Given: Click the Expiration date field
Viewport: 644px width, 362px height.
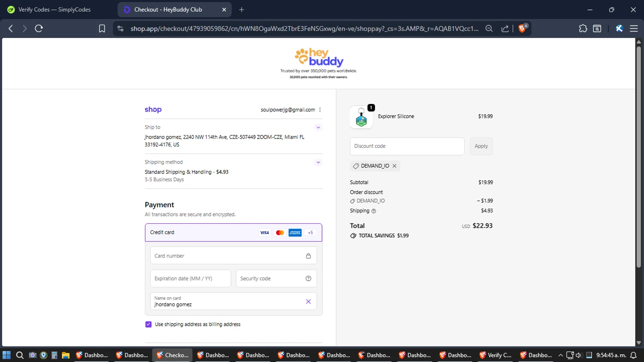Looking at the screenshot, I should (x=191, y=279).
